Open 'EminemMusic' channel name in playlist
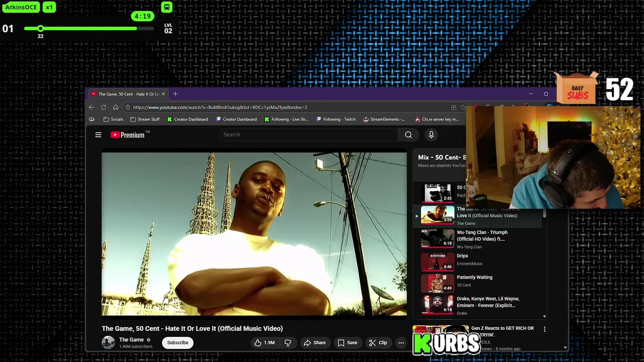Viewport: 644px width, 362px height. pos(469,264)
